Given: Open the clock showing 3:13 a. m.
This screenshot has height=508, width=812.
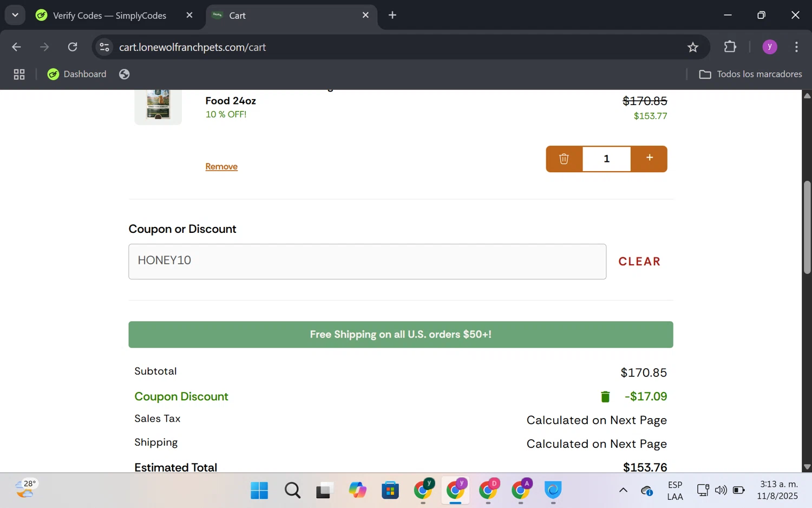Looking at the screenshot, I should point(778,490).
